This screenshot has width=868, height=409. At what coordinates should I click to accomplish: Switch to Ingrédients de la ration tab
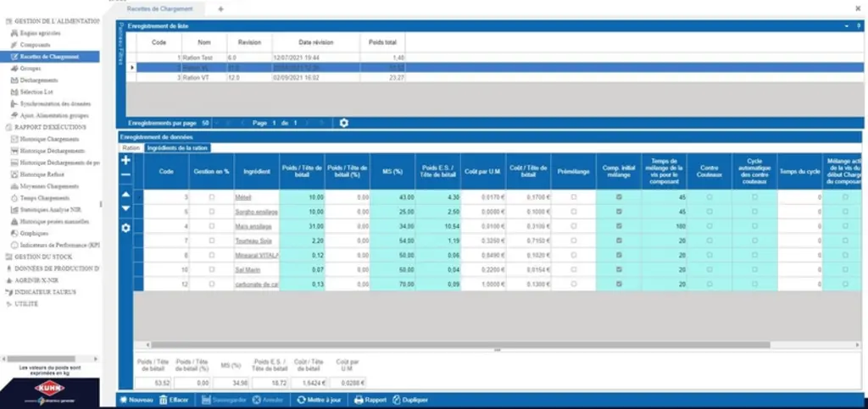pos(177,148)
